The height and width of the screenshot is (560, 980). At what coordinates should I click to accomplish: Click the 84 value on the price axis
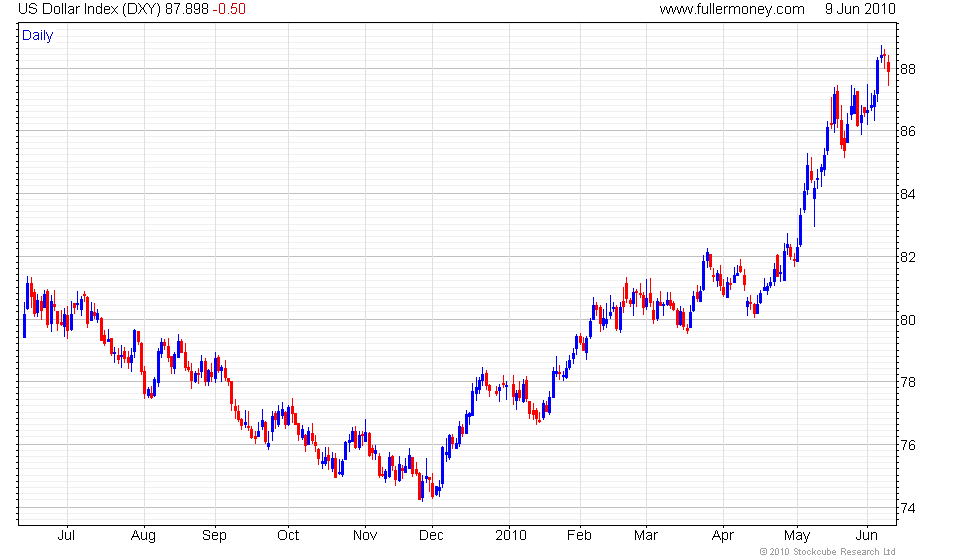(908, 194)
